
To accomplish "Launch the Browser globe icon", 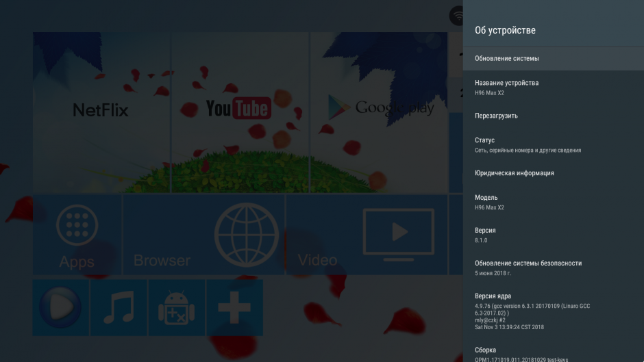I will tap(247, 235).
